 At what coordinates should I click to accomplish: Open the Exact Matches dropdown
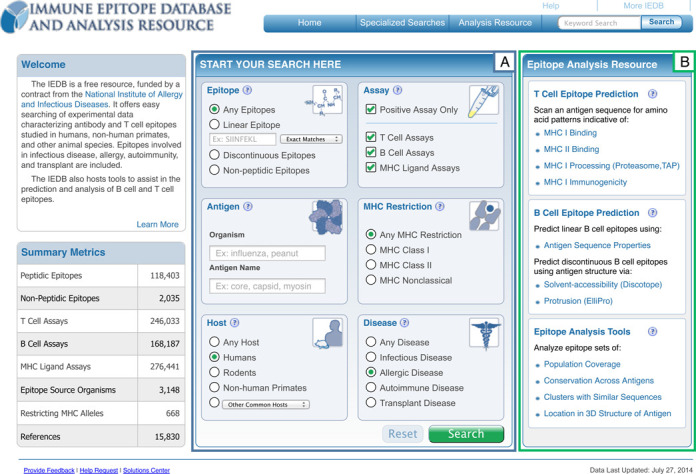click(311, 139)
